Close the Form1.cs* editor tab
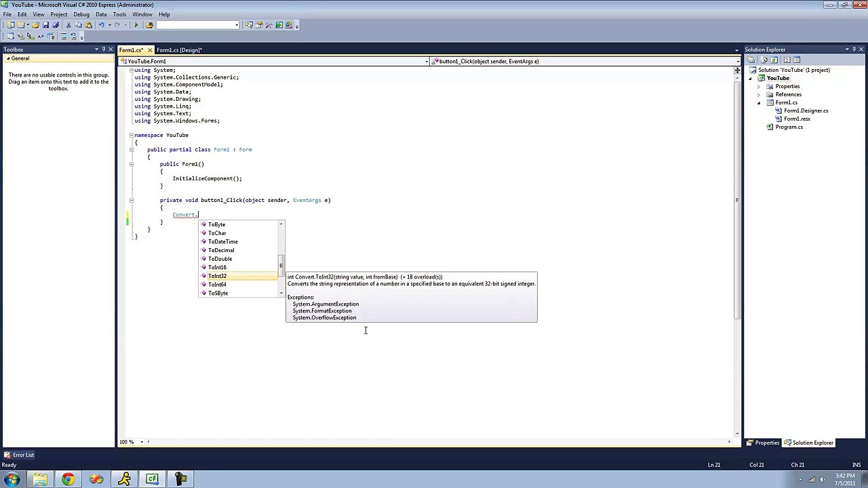 click(x=150, y=50)
